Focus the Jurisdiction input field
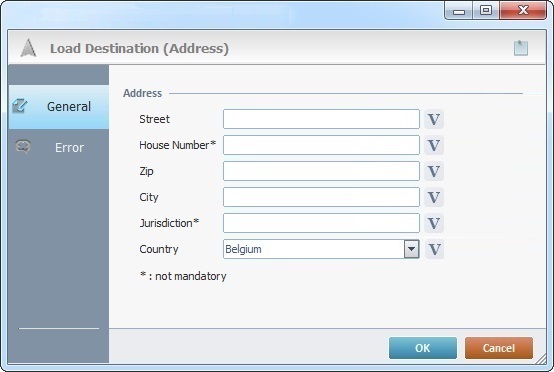Image resolution: width=554 pixels, height=372 pixels. point(321,223)
